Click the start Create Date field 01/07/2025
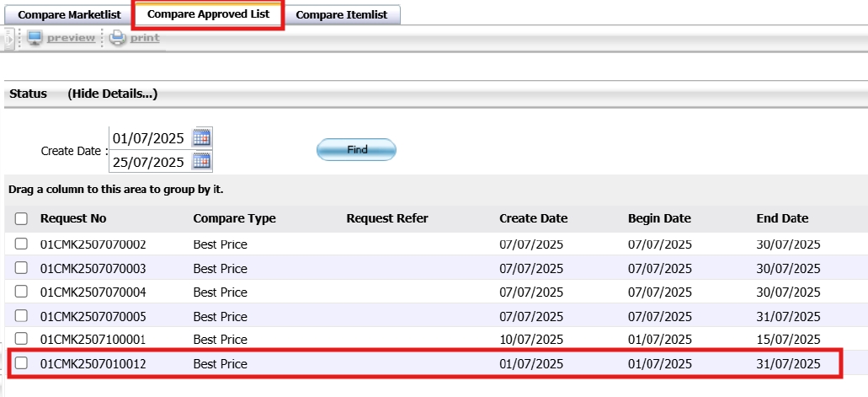The image size is (868, 397). coord(149,137)
